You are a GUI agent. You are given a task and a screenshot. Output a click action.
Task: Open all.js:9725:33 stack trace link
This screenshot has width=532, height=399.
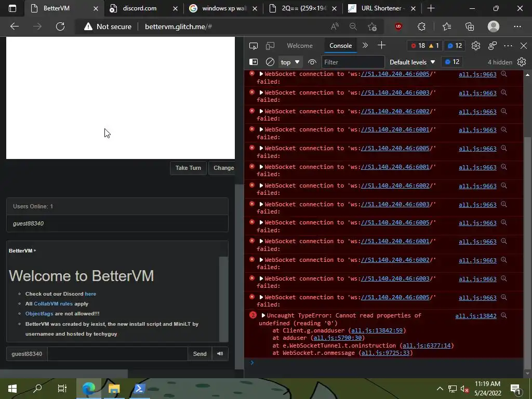coord(385,353)
